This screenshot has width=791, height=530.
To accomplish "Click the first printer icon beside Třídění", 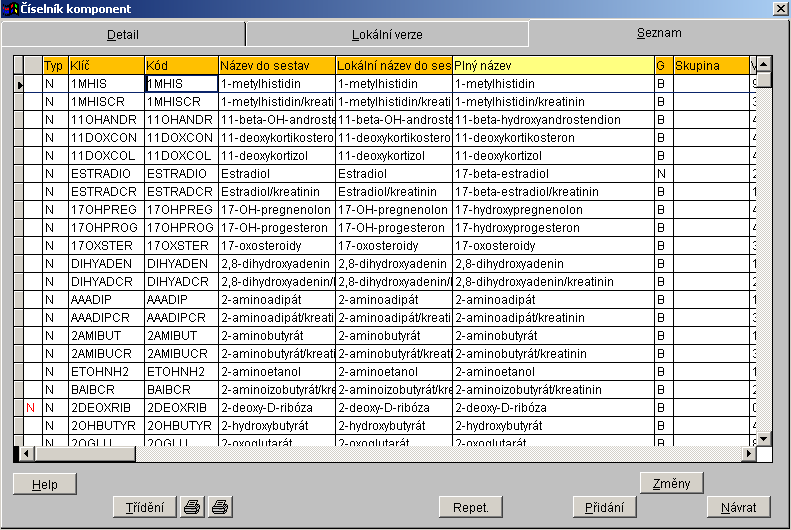I will [192, 507].
